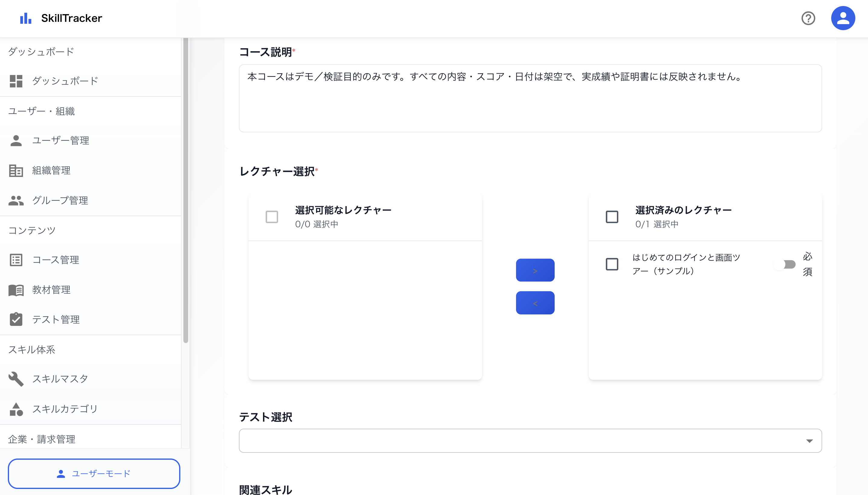
Task: Click the 組織管理 building icon
Action: point(16,170)
